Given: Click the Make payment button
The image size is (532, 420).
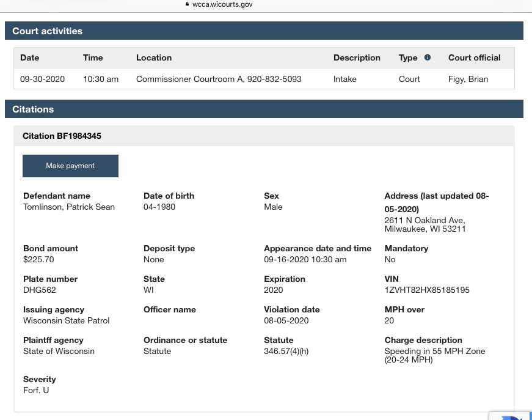Looking at the screenshot, I should pos(71,166).
